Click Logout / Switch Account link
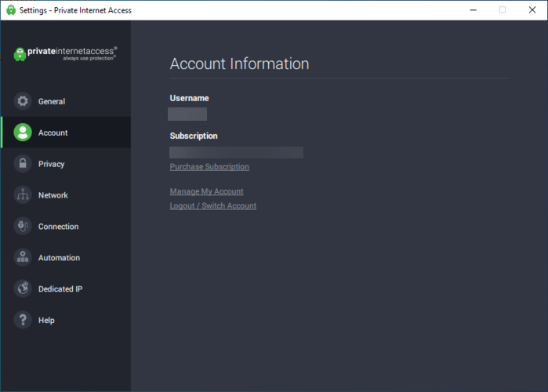The height and width of the screenshot is (392, 548). (213, 205)
